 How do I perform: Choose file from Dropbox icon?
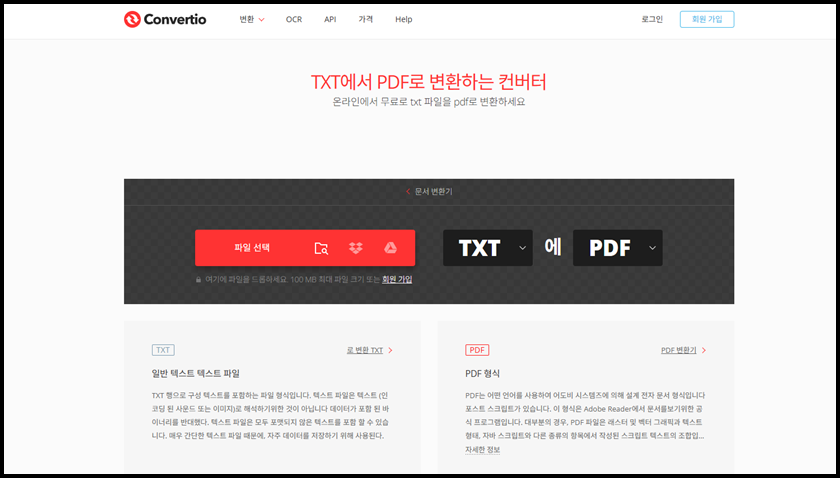tap(356, 248)
